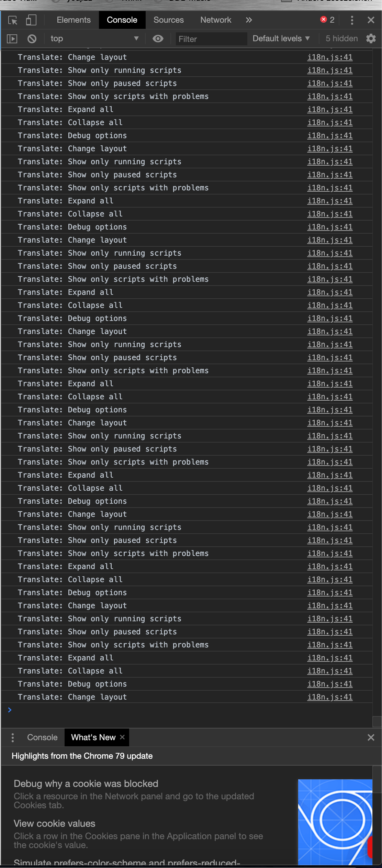Close the What's New tab
382x868 pixels.
122,737
